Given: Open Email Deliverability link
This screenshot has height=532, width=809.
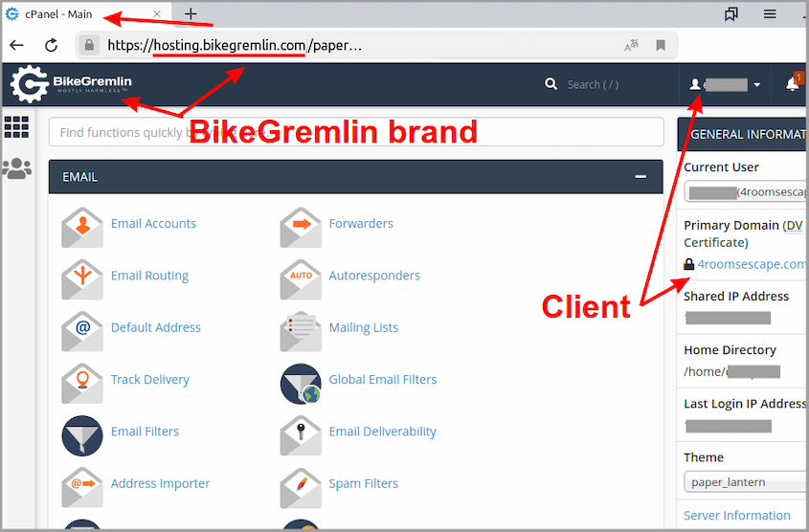Looking at the screenshot, I should point(383,432).
